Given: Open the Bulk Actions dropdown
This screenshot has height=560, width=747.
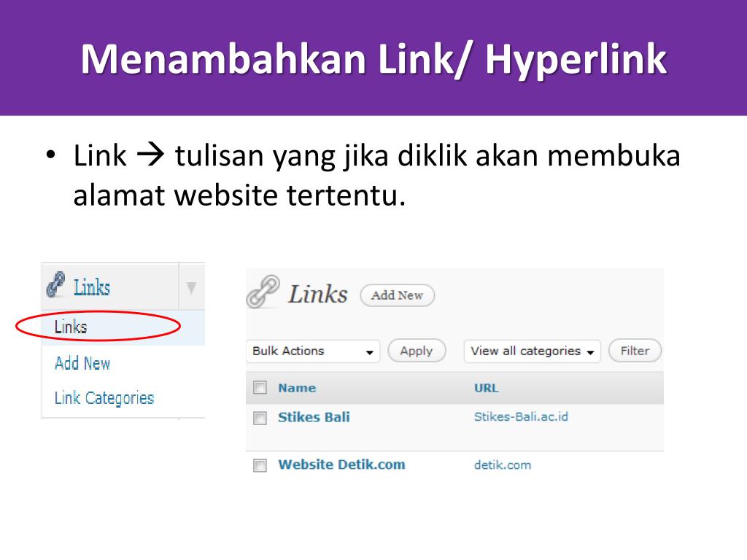Looking at the screenshot, I should pos(313,351).
